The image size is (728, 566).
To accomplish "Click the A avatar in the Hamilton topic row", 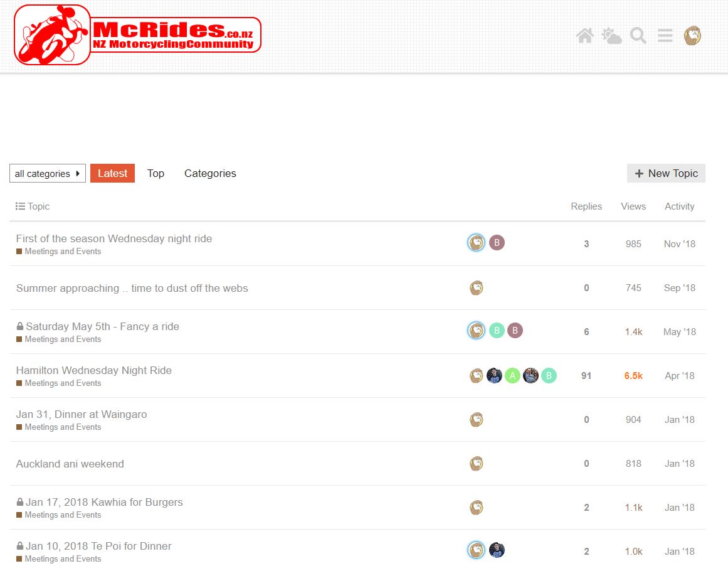I will click(x=512, y=375).
